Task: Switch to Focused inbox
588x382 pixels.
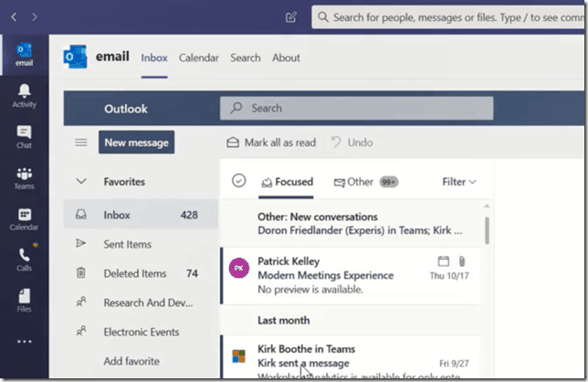Action: click(287, 182)
